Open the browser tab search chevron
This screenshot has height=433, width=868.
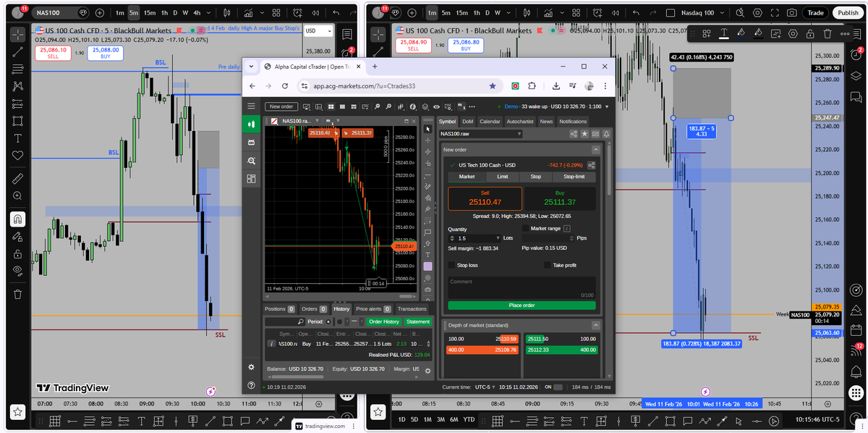pyautogui.click(x=251, y=66)
